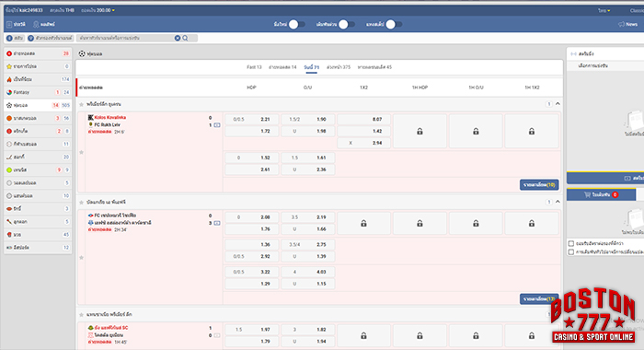
Task: Open the star favorites category showing 0
Action: [x=38, y=66]
